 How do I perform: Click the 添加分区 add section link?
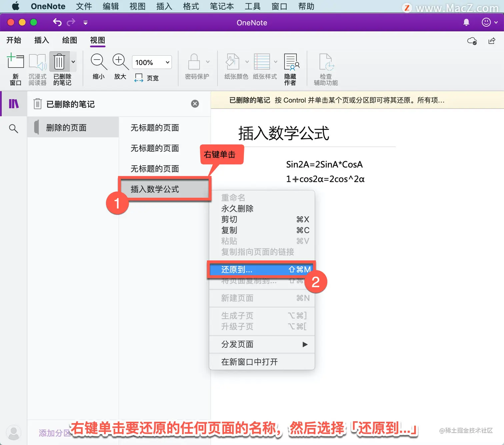(x=55, y=433)
